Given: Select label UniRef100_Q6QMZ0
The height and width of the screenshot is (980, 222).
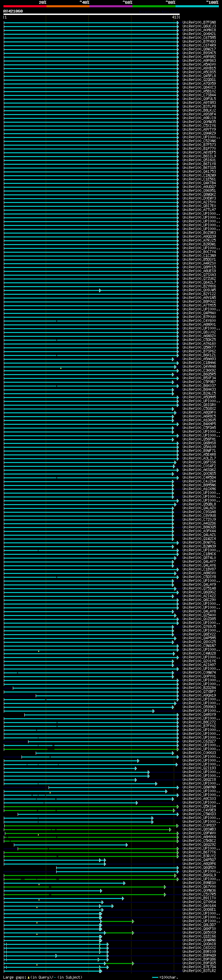Looking at the screenshot, I should click(x=199, y=868).
